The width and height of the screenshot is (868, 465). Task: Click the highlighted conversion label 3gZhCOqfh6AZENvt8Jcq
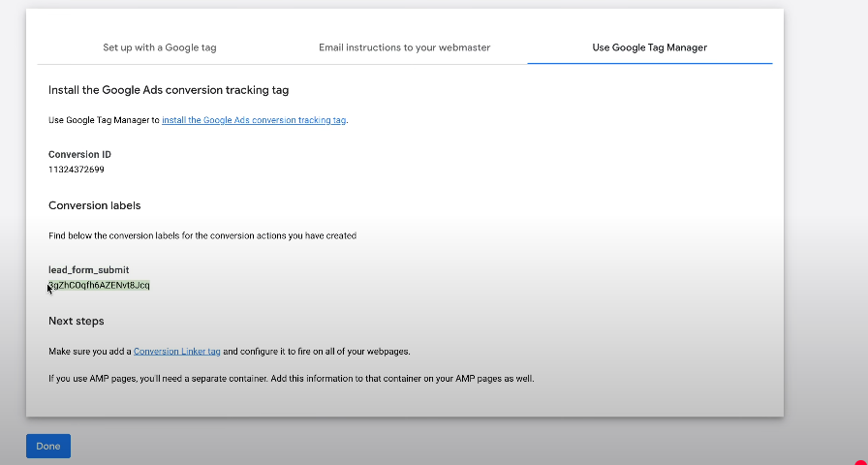[99, 285]
